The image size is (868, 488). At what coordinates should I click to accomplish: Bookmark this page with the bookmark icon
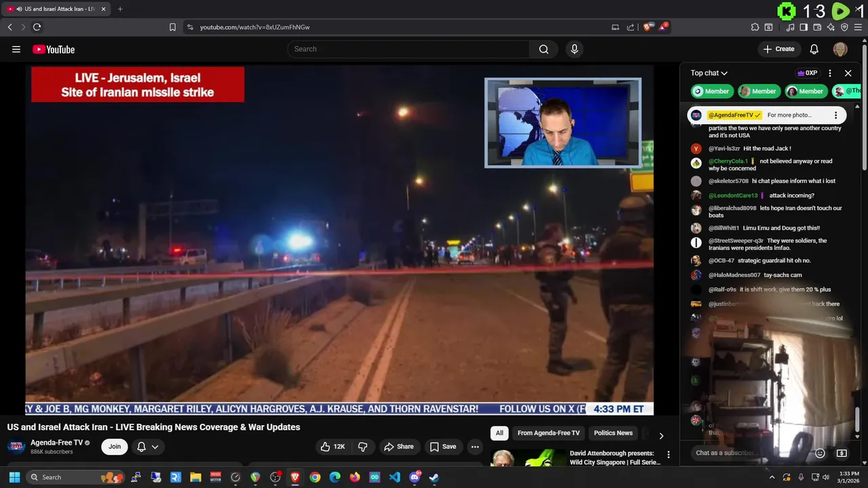[x=172, y=27]
